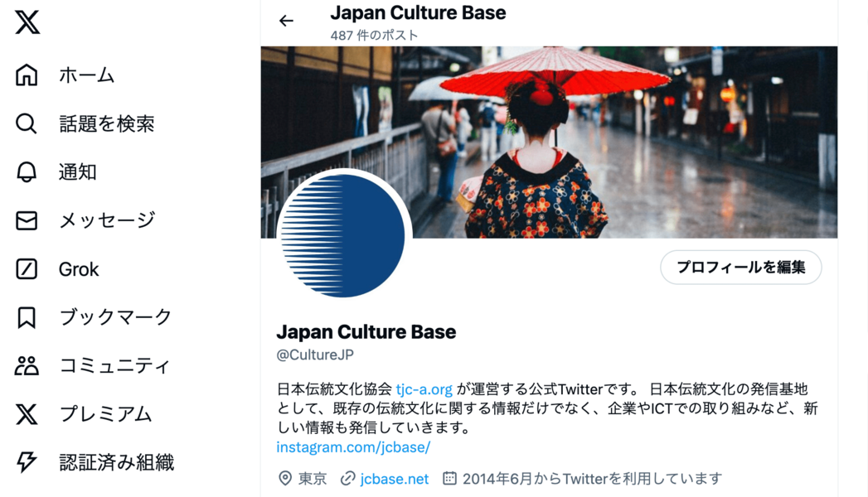Click the 487 件のポスト header text
The height and width of the screenshot is (497, 868).
(x=374, y=36)
